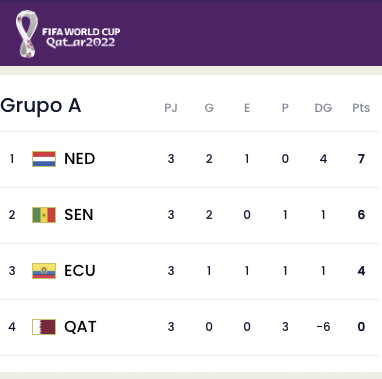Click Netherlands' 7 points value
The width and height of the screenshot is (382, 379).
[361, 159]
